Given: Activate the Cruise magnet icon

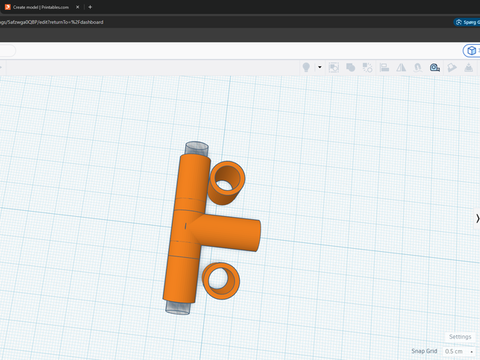Looking at the screenshot, I should (x=418, y=68).
